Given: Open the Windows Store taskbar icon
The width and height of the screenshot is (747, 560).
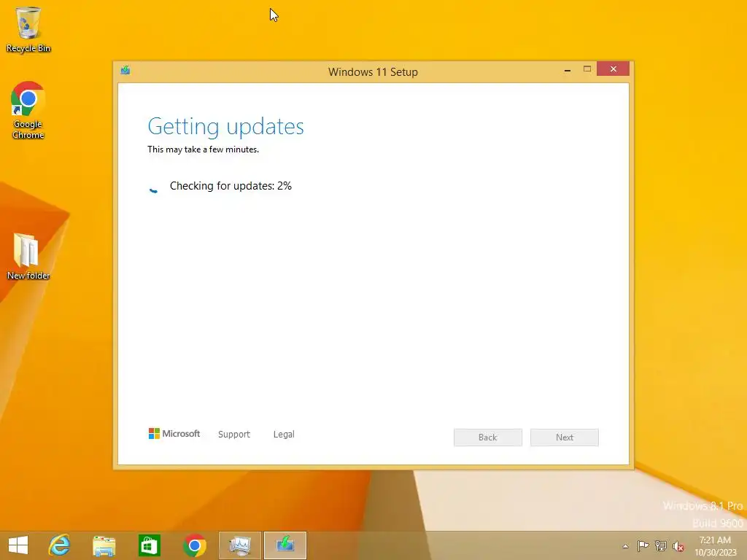Looking at the screenshot, I should coord(149,545).
